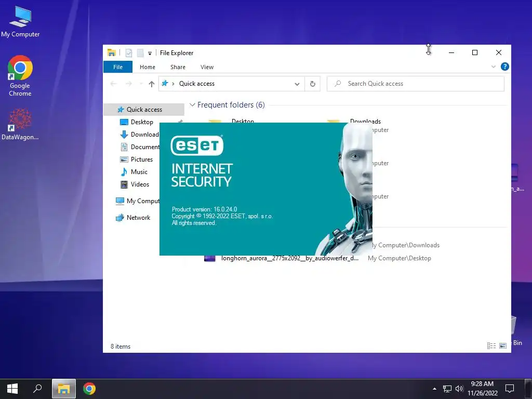The height and width of the screenshot is (399, 532).
Task: Select My Computer in the navigation pane
Action: coord(137,201)
